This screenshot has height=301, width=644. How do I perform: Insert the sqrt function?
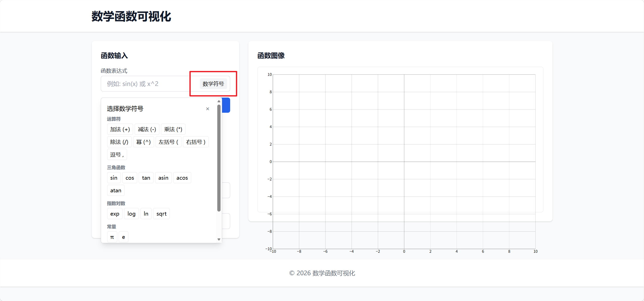161,214
